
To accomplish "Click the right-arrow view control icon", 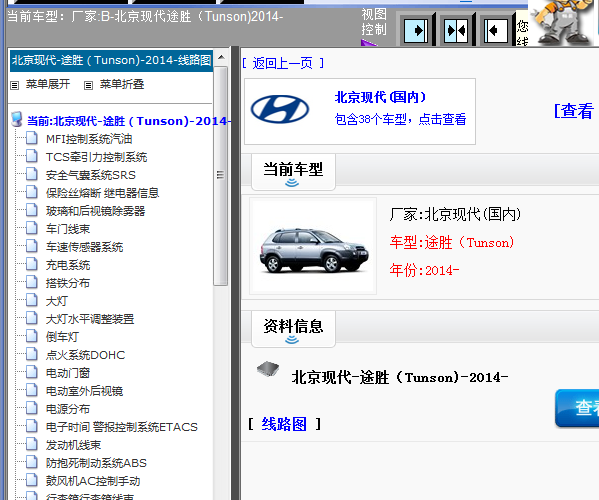I will (x=416, y=30).
